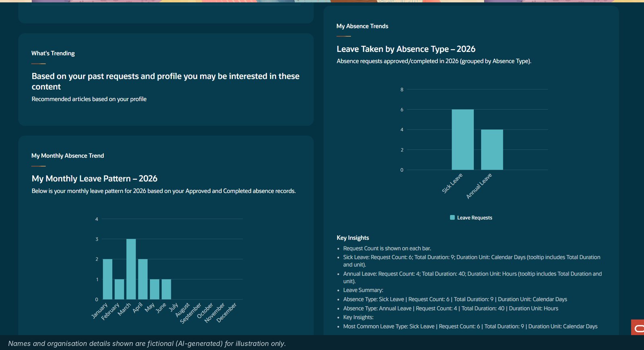
Task: Click the 'Key Insights' heading
Action: (x=353, y=238)
